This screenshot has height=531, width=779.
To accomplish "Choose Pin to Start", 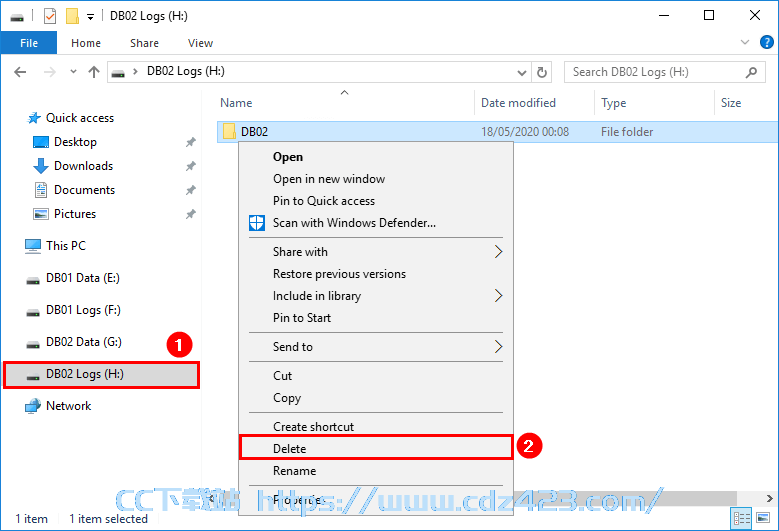I will point(376,318).
